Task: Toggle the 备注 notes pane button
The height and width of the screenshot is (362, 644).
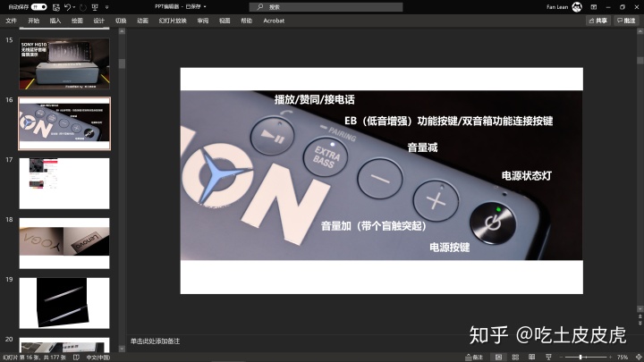Action: point(474,357)
